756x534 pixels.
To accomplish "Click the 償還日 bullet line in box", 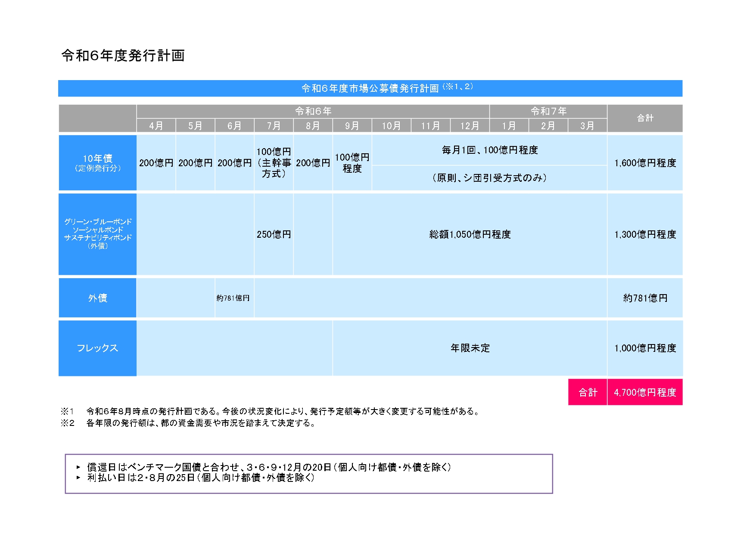I will pos(263,467).
